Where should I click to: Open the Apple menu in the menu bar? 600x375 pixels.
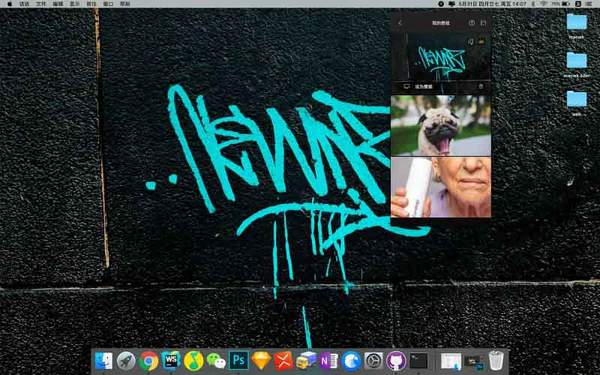(x=10, y=4)
